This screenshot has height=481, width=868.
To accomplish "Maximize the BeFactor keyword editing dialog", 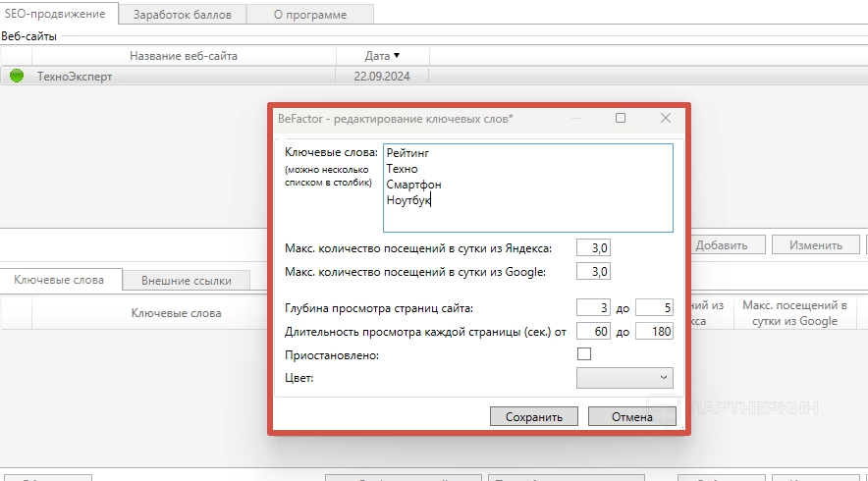I will [620, 118].
